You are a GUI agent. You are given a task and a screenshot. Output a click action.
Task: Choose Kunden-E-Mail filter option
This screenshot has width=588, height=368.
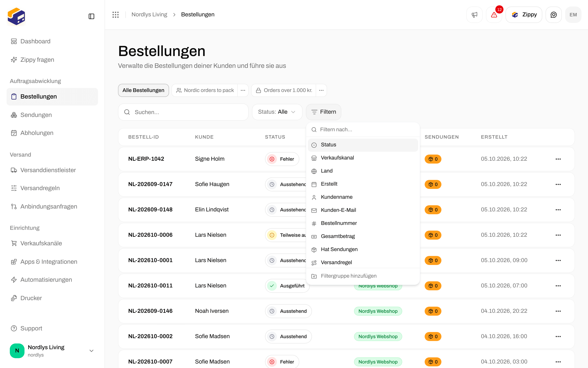point(363,210)
